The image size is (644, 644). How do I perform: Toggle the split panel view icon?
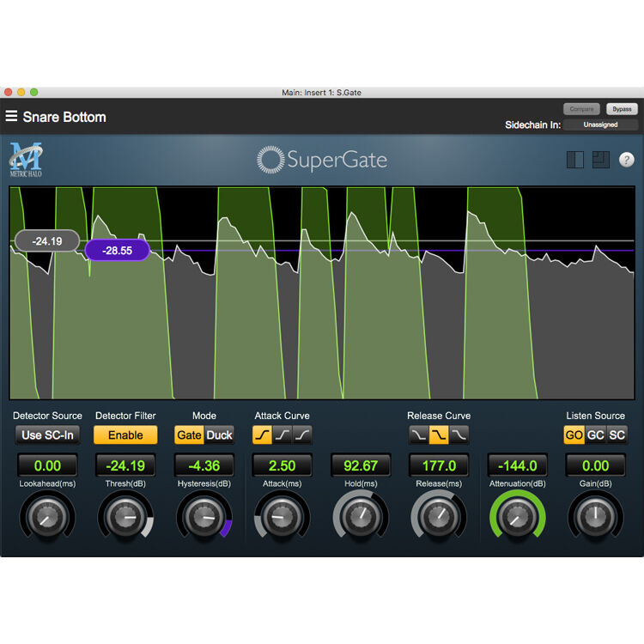575,160
